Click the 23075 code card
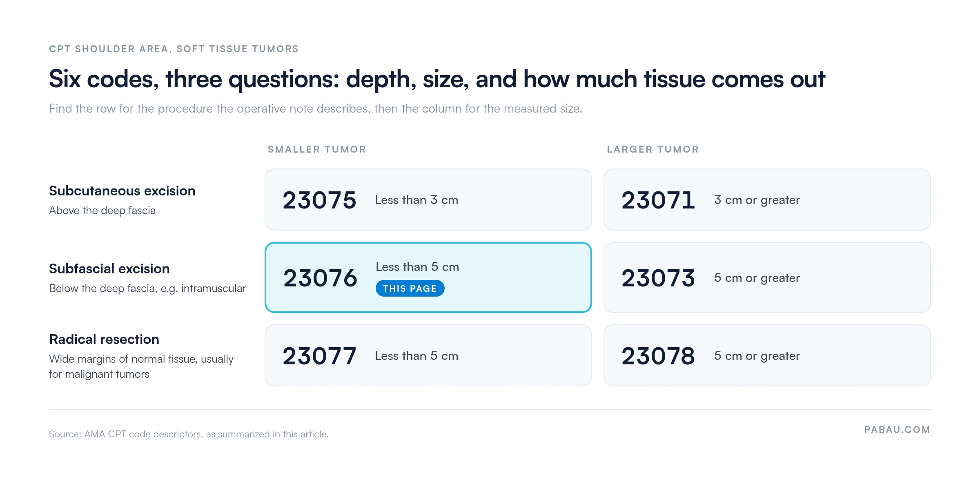Image resolution: width=980 pixels, height=479 pixels. 428,200
